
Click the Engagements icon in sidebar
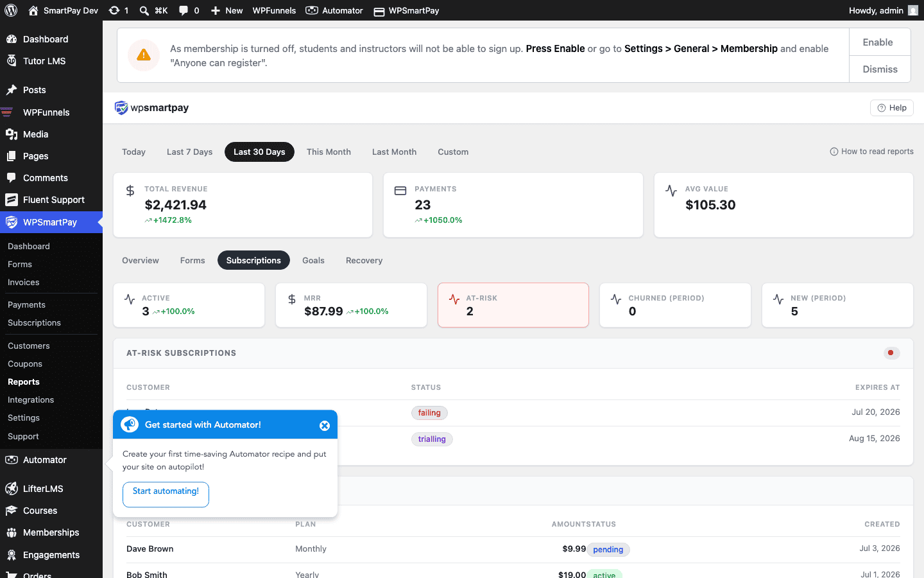pyautogui.click(x=12, y=555)
